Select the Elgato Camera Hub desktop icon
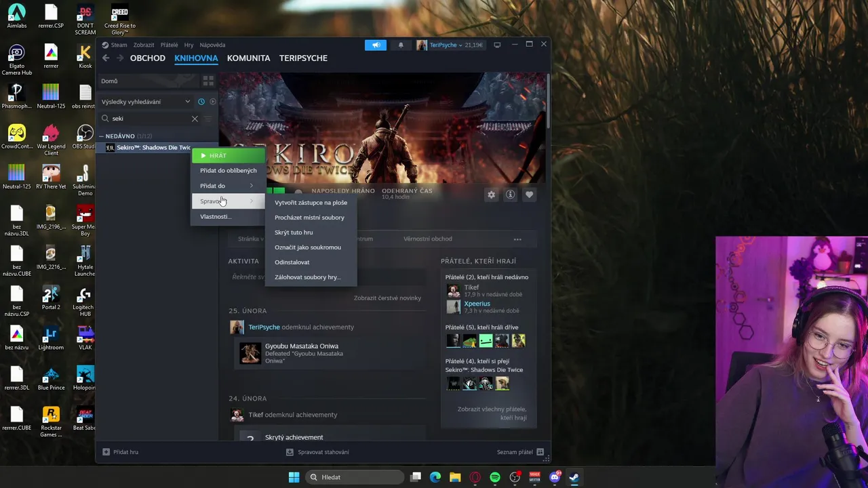868x488 pixels. click(17, 60)
